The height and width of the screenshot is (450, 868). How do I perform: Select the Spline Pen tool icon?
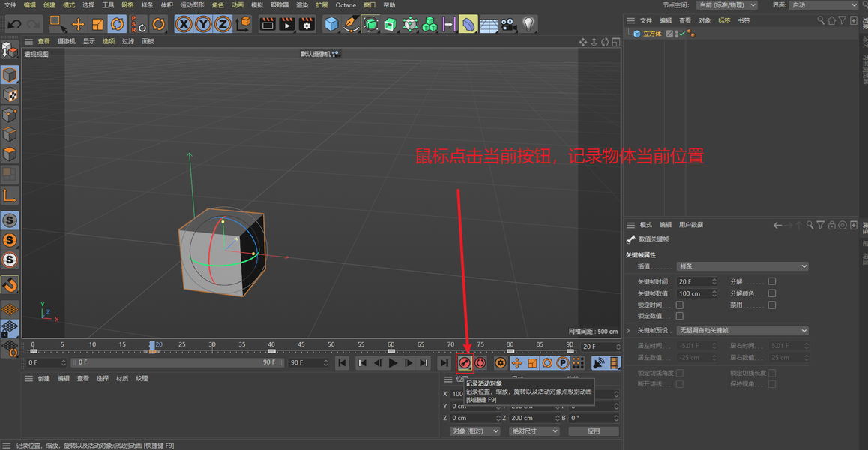click(351, 24)
